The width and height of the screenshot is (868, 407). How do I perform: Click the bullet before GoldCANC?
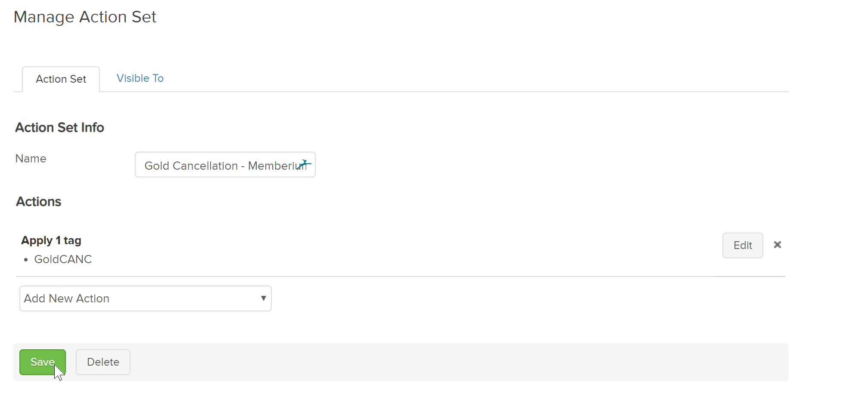coord(26,260)
